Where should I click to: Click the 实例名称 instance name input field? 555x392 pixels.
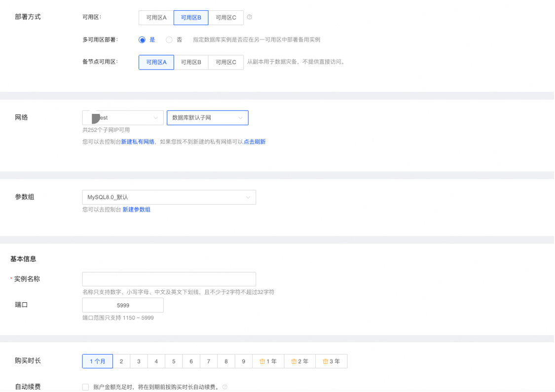(169, 279)
